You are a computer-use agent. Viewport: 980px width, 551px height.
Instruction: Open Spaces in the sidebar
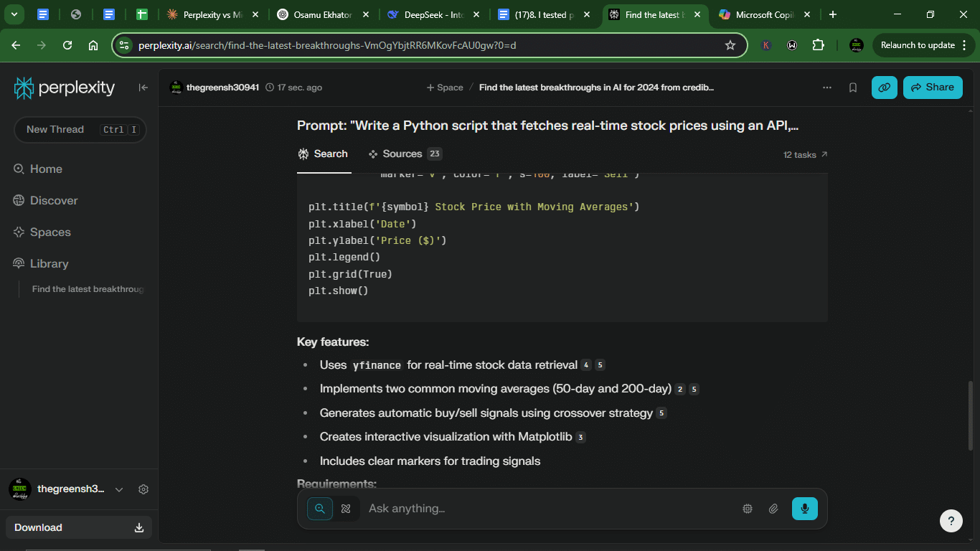click(x=42, y=232)
